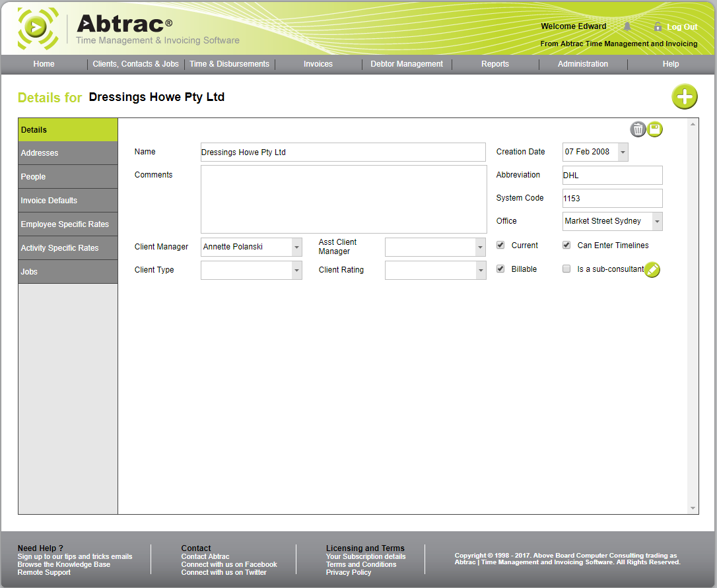Click the delete client trash icon
717x588 pixels.
[638, 129]
